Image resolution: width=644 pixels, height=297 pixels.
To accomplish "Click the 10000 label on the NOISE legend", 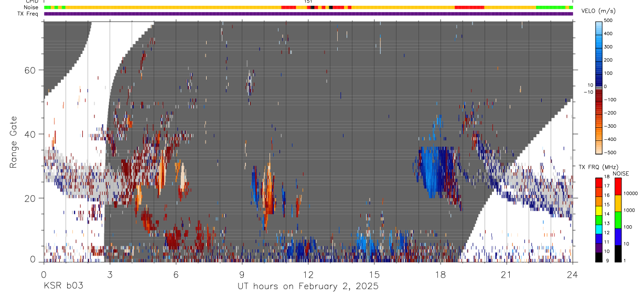I will 630,194.
